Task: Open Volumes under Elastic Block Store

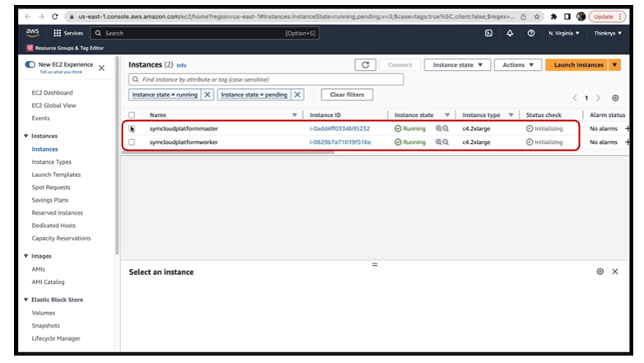Action: pos(43,313)
